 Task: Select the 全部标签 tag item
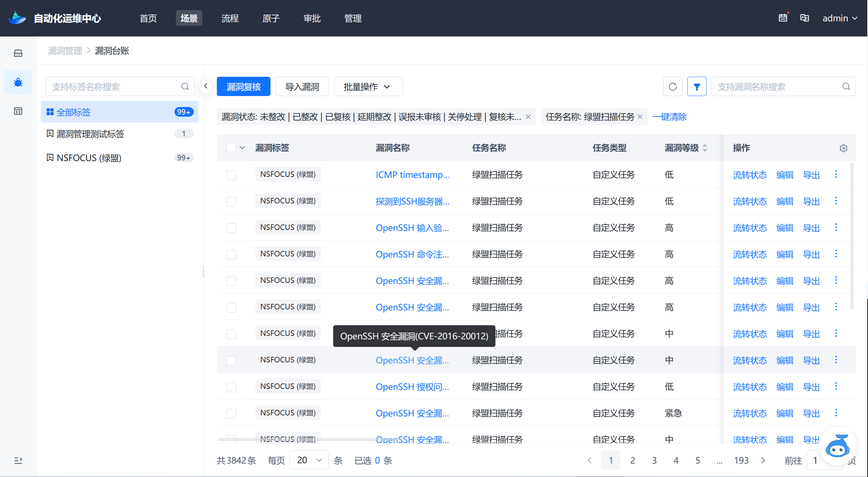click(x=120, y=112)
